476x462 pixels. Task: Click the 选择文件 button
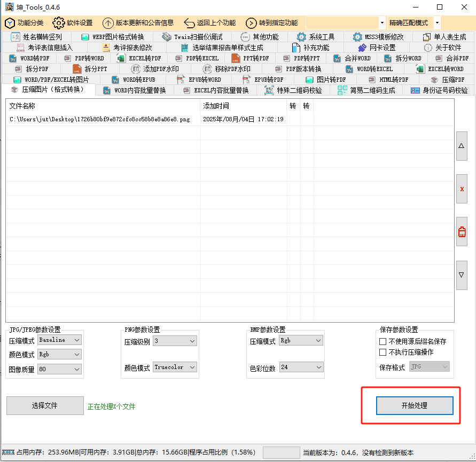coord(45,405)
